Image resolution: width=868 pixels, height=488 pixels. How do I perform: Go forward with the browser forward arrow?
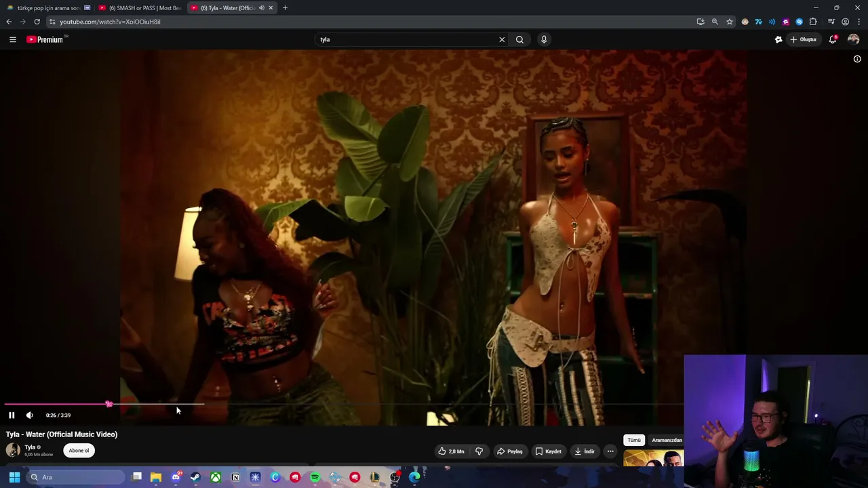pyautogui.click(x=22, y=22)
